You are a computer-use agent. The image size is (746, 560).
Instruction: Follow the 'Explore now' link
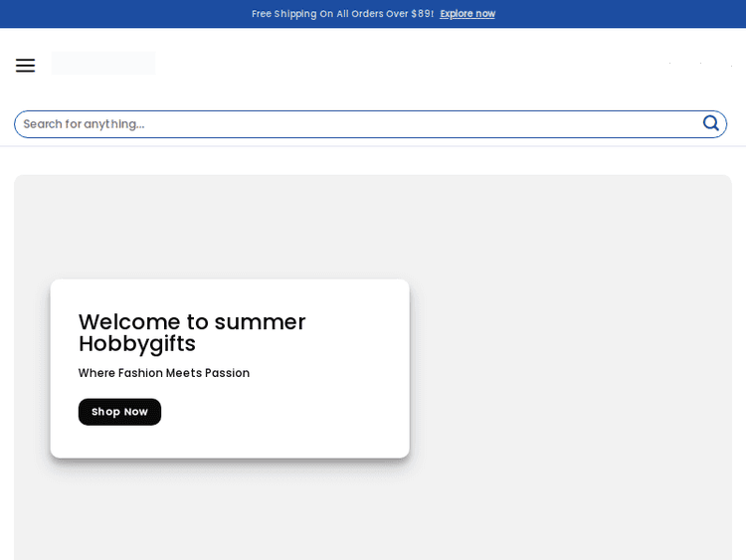click(x=467, y=14)
